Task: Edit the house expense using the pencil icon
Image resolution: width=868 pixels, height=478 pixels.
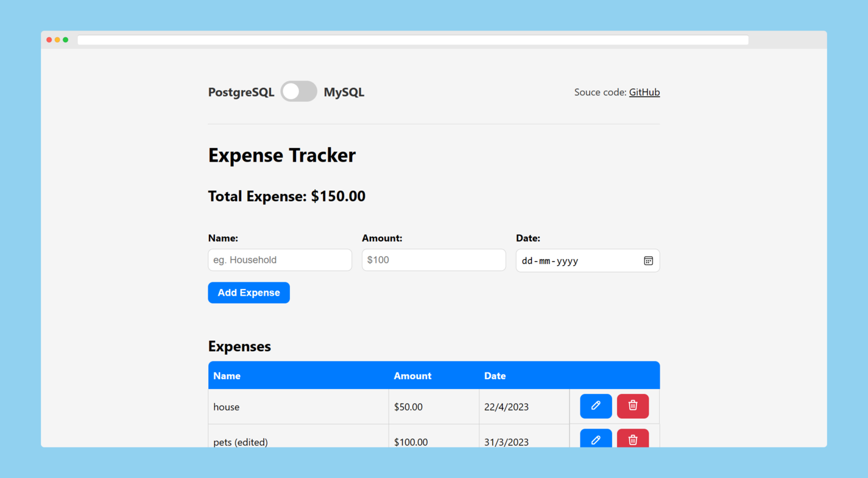Action: [595, 406]
